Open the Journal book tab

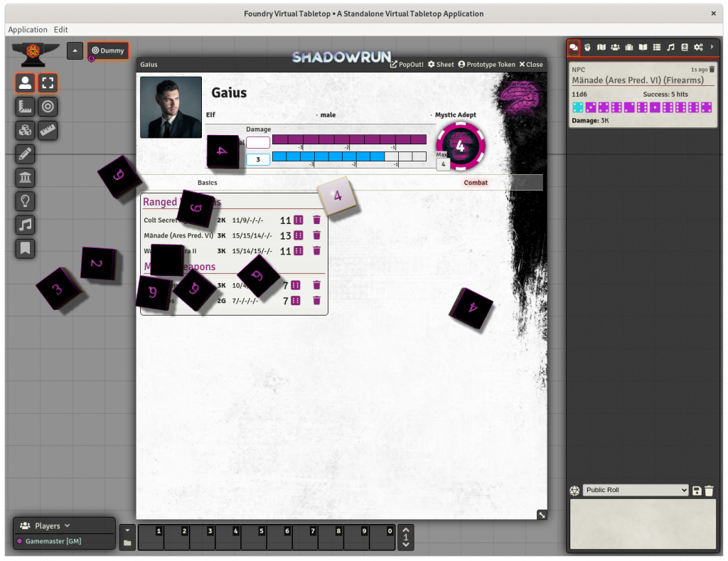click(643, 48)
